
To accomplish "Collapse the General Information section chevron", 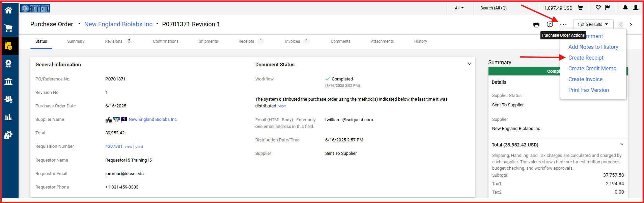I will (x=469, y=64).
